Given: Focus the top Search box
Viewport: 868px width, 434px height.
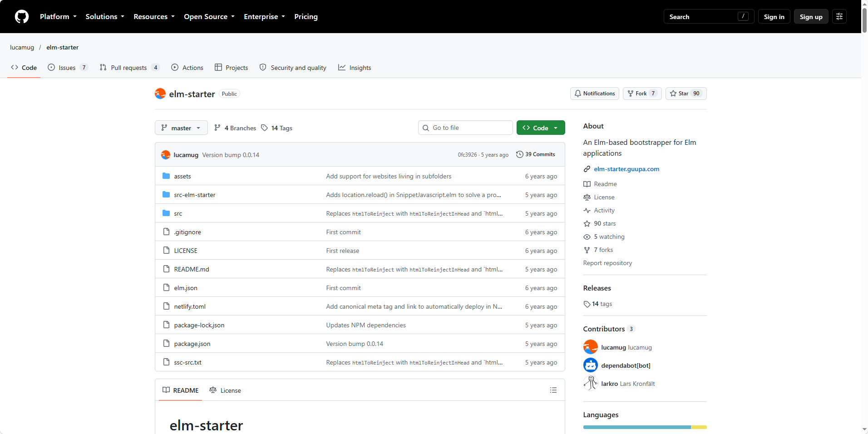Looking at the screenshot, I should [x=709, y=17].
